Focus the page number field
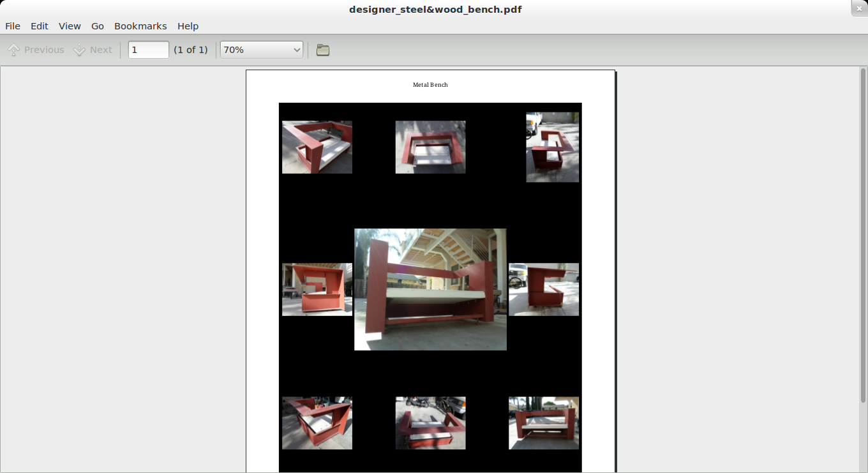Screen dimensions: 868x473 pos(149,50)
